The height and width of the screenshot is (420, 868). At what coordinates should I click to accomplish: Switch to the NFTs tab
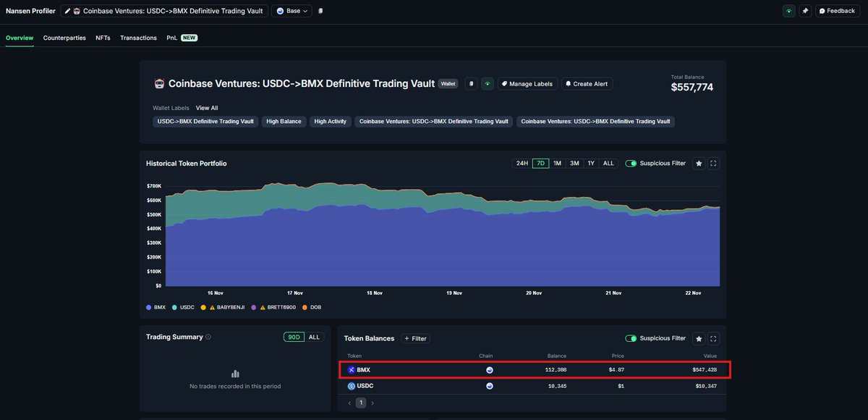tap(103, 38)
